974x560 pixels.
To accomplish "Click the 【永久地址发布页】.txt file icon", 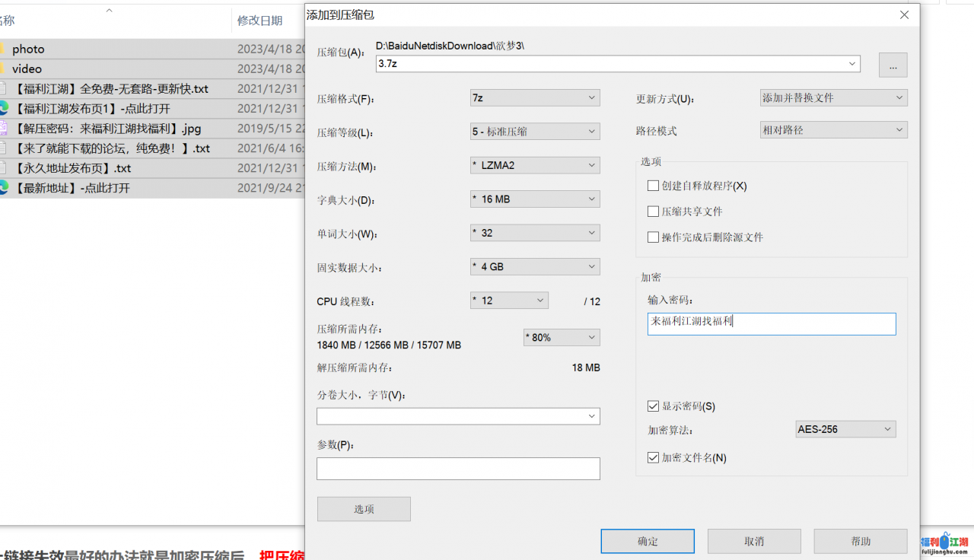I will click(4, 168).
